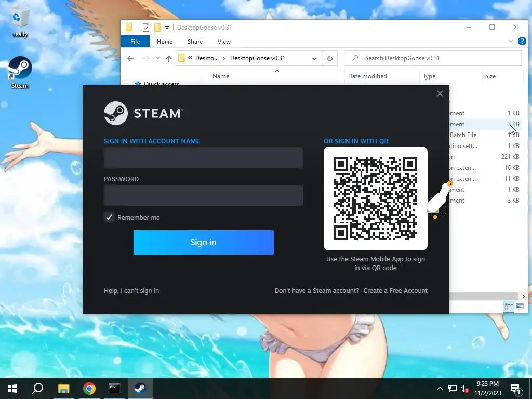Open the File tab in Explorer

(135, 42)
